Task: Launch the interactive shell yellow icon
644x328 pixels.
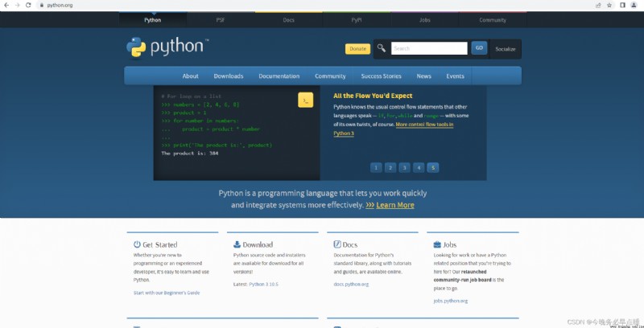Action: tap(306, 100)
